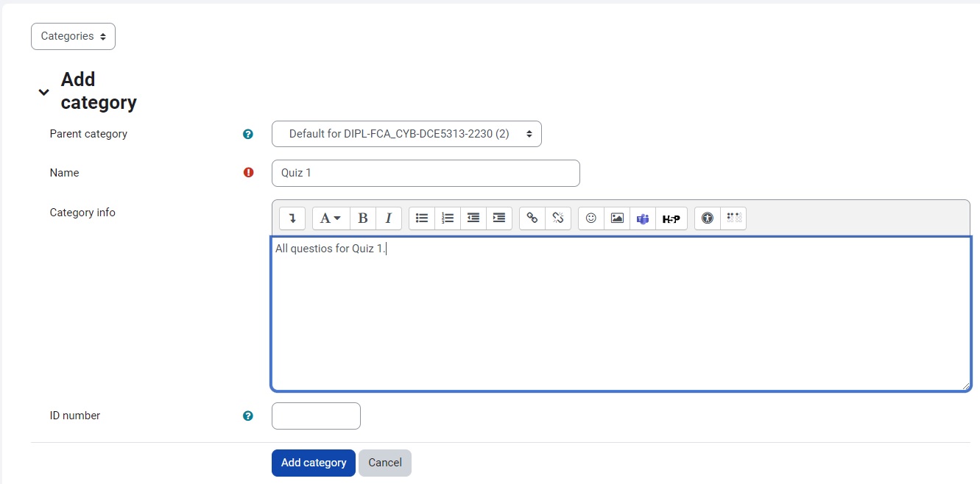Open the paragraph styles dropdown

[331, 218]
